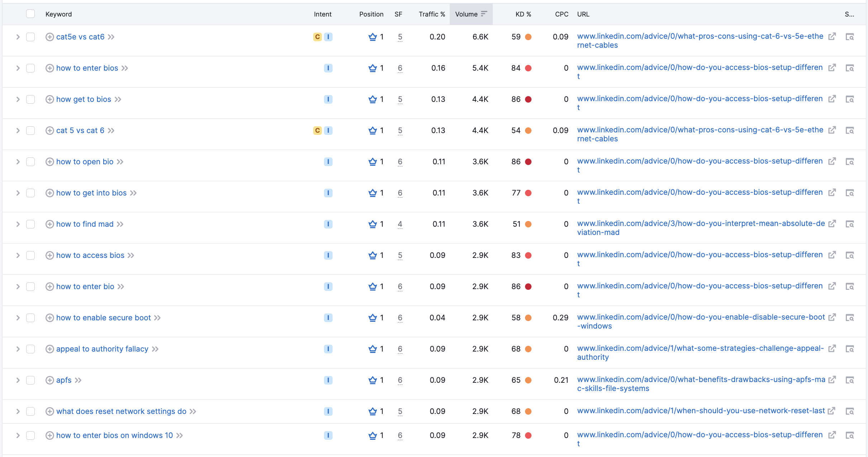Select the Keyword column header menu
Screen dimensions: 868x457
pyautogui.click(x=58, y=14)
